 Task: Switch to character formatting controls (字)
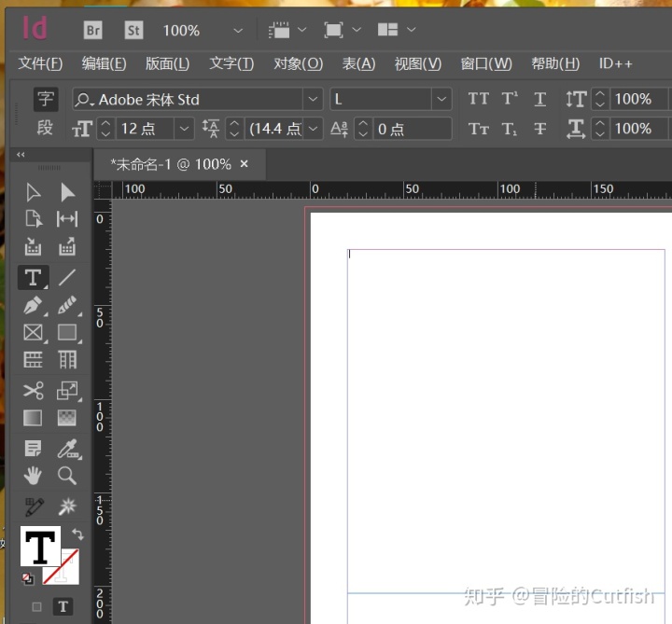pos(46,100)
